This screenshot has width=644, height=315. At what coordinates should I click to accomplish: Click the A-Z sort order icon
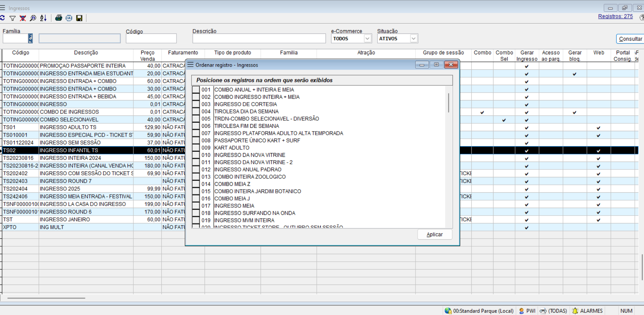[x=43, y=18]
